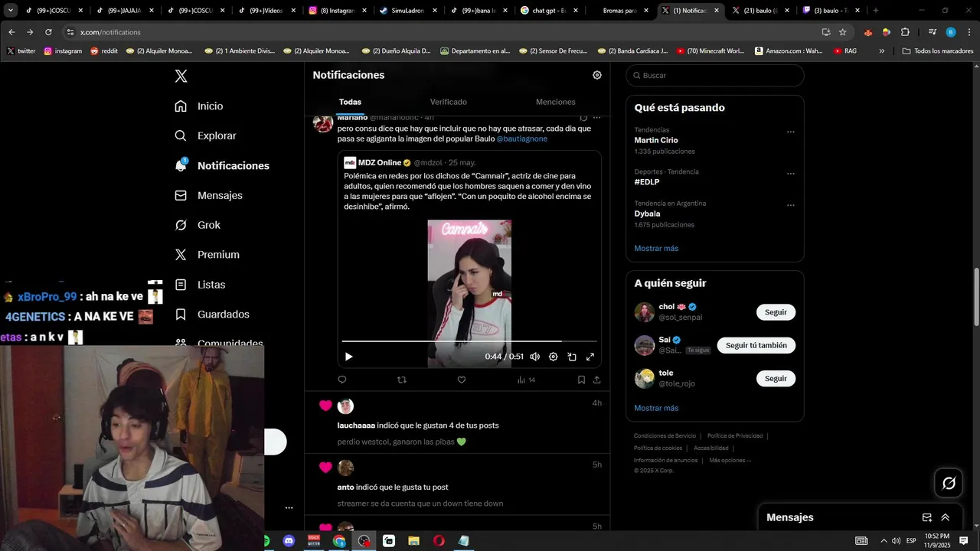Image resolution: width=980 pixels, height=551 pixels.
Task: Compose new message in Mensajes drawer
Action: pos(926,517)
